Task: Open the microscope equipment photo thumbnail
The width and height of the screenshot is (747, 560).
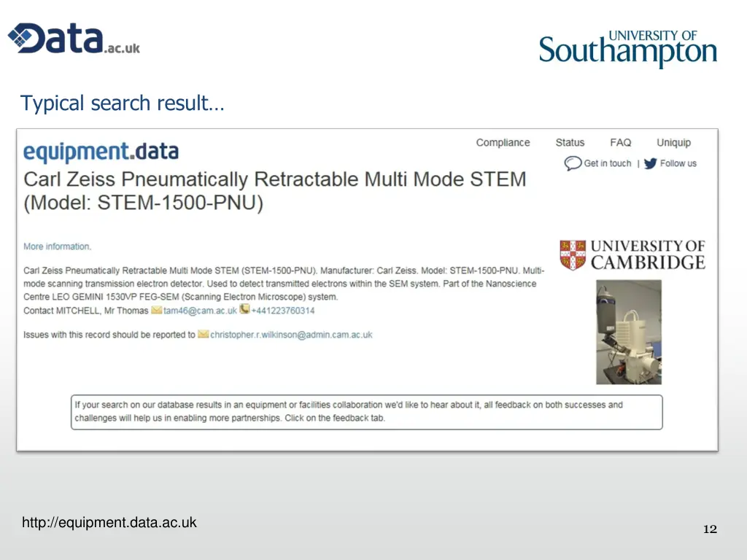Action: click(629, 332)
